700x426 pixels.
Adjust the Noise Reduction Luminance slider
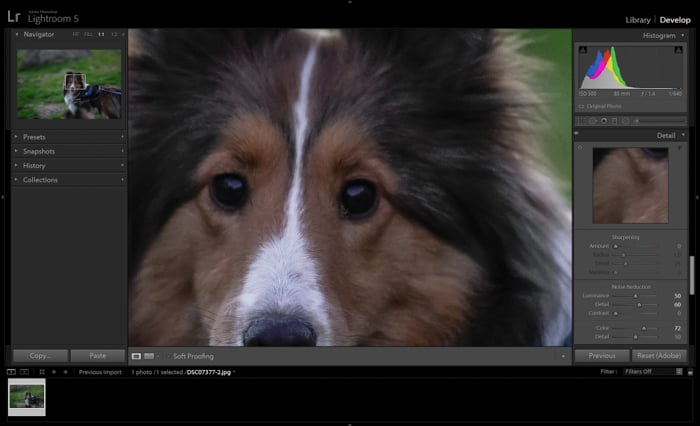pyautogui.click(x=635, y=296)
